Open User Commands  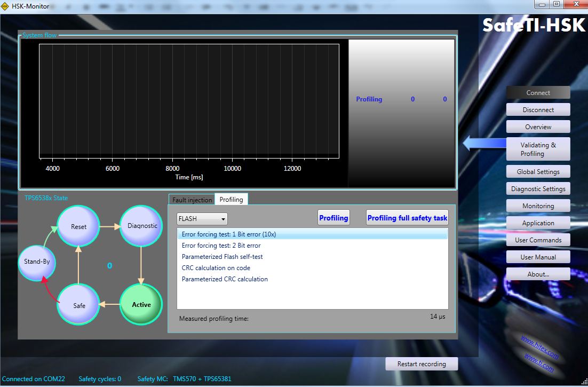point(538,240)
